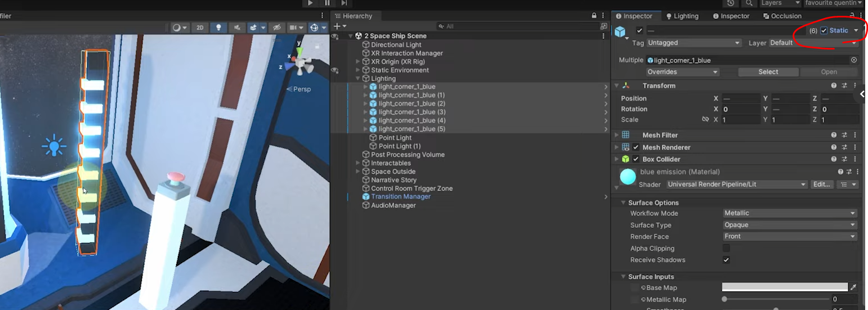Click the Base Map color swatch

click(785, 287)
